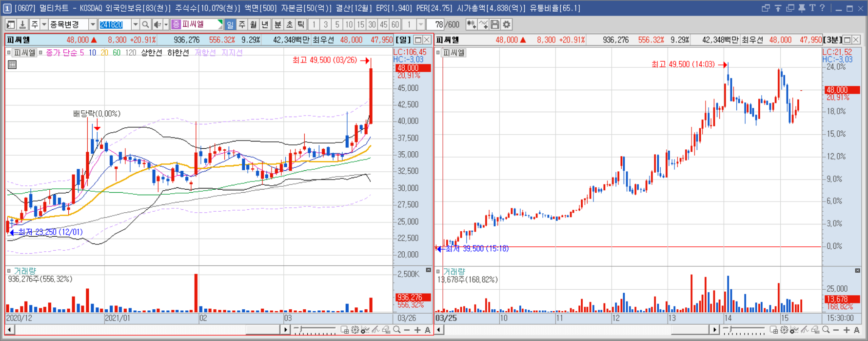Click the speaker sound icon in toolbar
The image size is (868, 341).
pyautogui.click(x=158, y=24)
